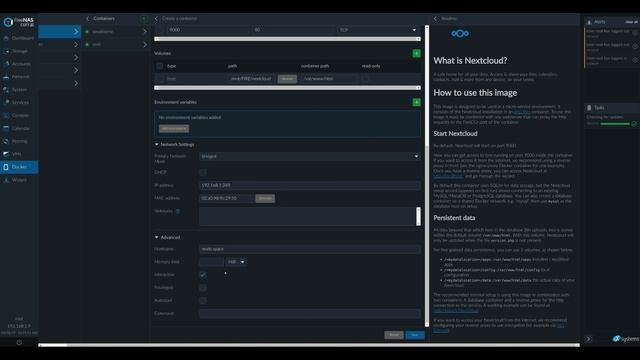This screenshot has height=360, width=640.
Task: Toggle the checkbox on the port 9000 row
Action: 160,30
